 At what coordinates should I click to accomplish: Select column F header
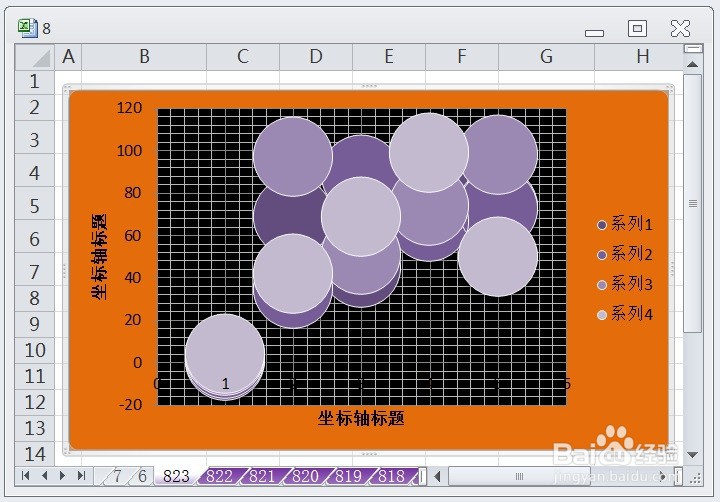(x=462, y=57)
